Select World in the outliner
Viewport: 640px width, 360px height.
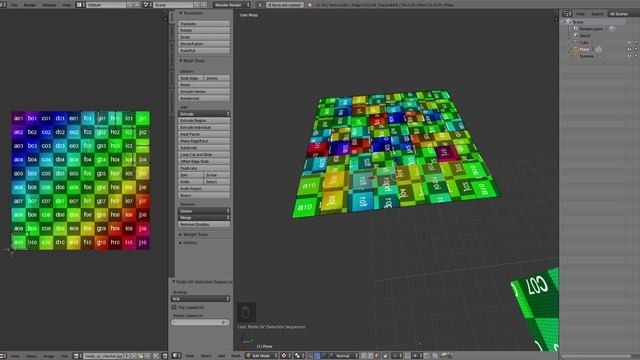coord(584,36)
